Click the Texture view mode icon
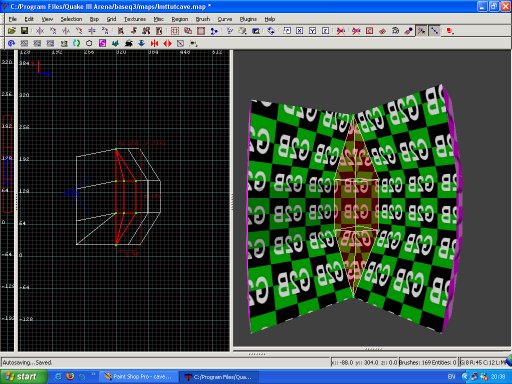This screenshot has height=384, width=512. (243, 31)
